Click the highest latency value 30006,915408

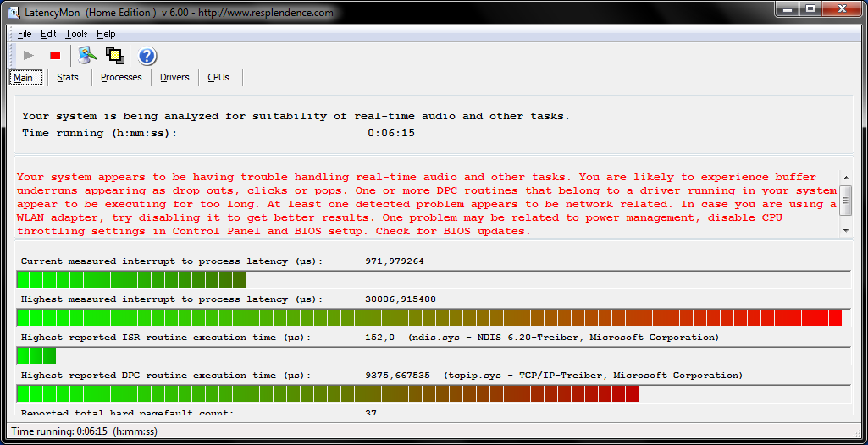pyautogui.click(x=401, y=299)
